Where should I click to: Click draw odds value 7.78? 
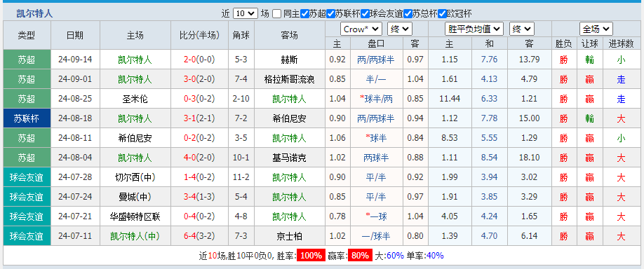(489, 118)
